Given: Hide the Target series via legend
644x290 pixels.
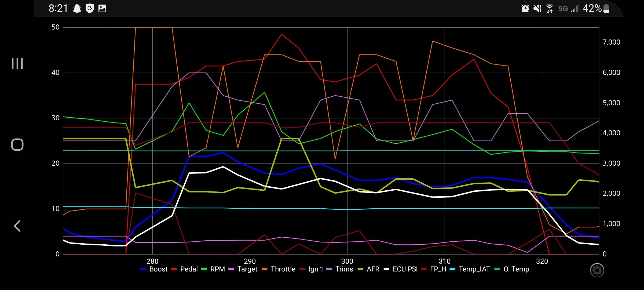Looking at the screenshot, I should [x=243, y=269].
